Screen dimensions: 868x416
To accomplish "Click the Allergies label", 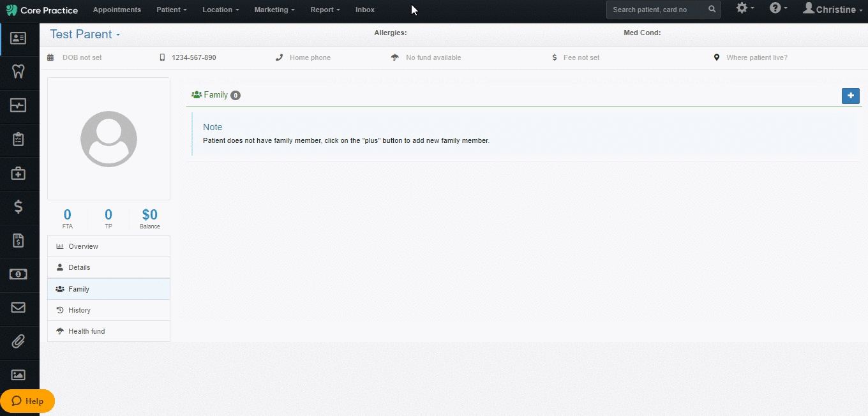I will (391, 33).
